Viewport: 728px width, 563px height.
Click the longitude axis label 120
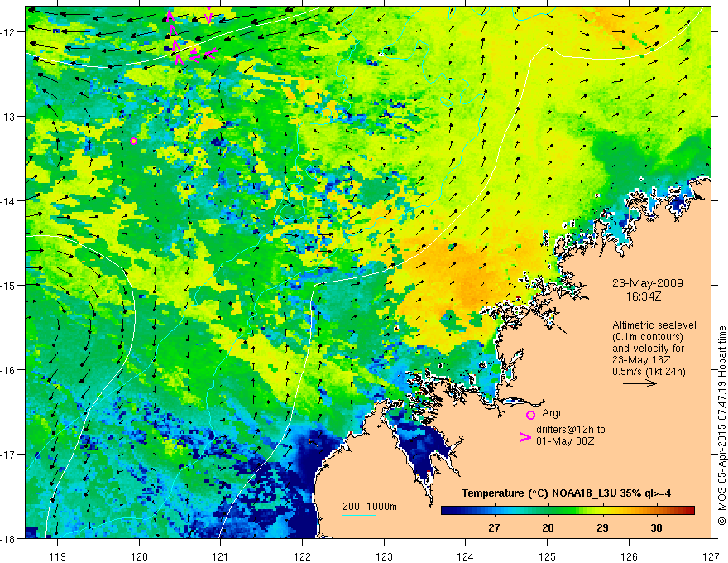139,556
